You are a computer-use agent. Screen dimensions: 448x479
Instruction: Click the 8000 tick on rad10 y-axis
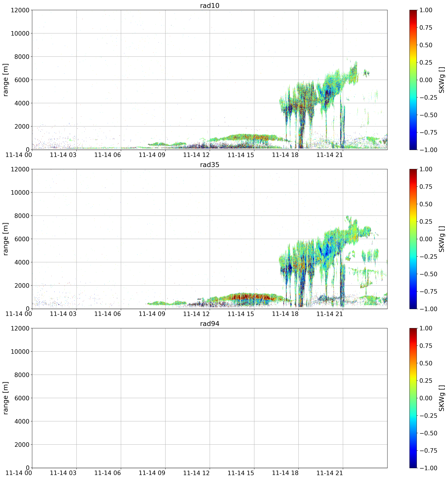(22, 57)
